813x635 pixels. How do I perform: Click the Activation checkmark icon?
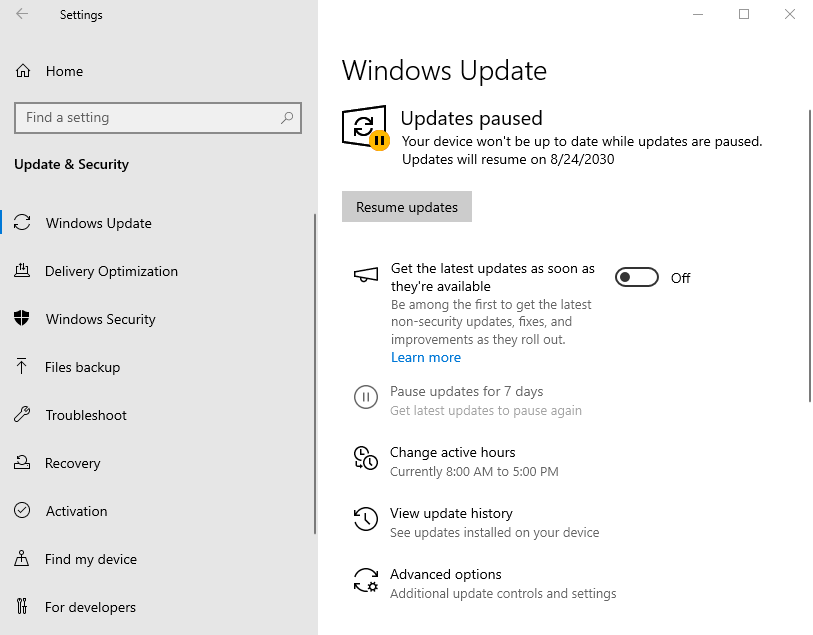[22, 510]
